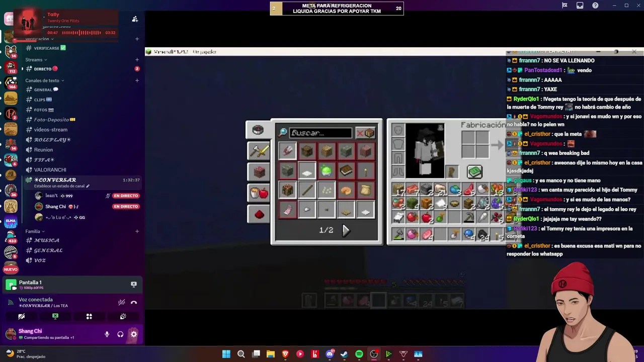Click Shang Chi EN DIRECTO badge
This screenshot has width=644, height=362.
coord(126,207)
